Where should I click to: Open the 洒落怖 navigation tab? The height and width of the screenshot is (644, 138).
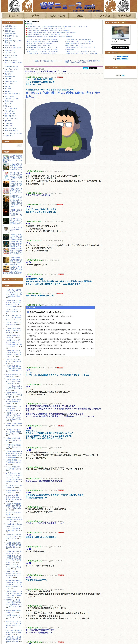tap(35, 15)
